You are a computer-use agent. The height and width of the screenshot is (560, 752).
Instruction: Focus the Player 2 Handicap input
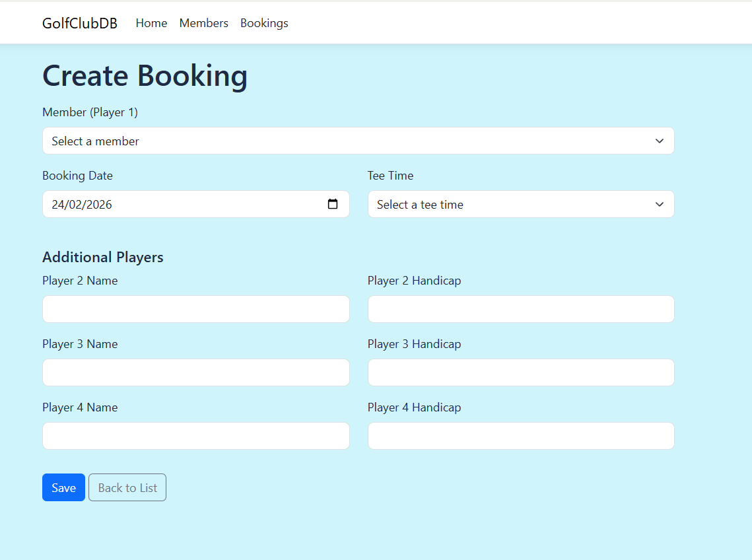click(x=521, y=309)
